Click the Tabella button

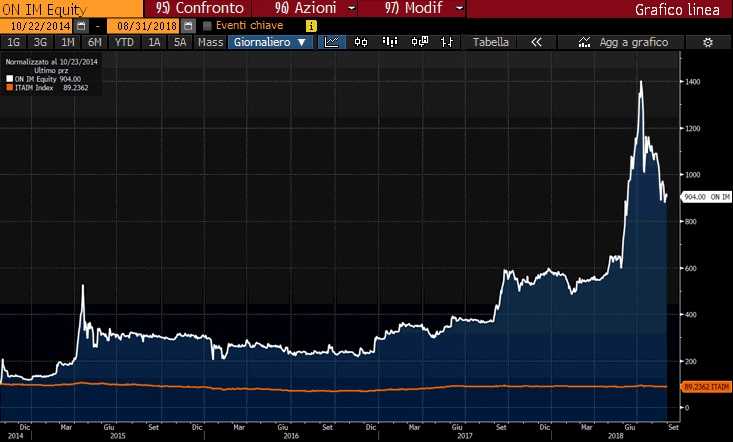pyautogui.click(x=490, y=42)
